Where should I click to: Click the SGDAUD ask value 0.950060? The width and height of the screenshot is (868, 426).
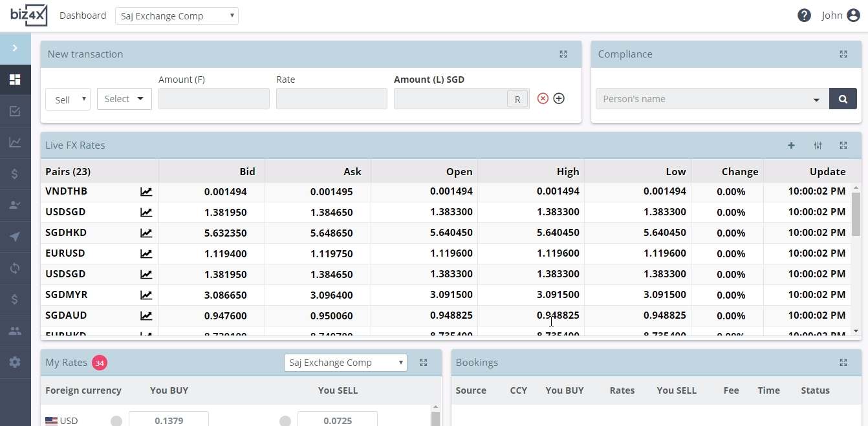pos(331,315)
